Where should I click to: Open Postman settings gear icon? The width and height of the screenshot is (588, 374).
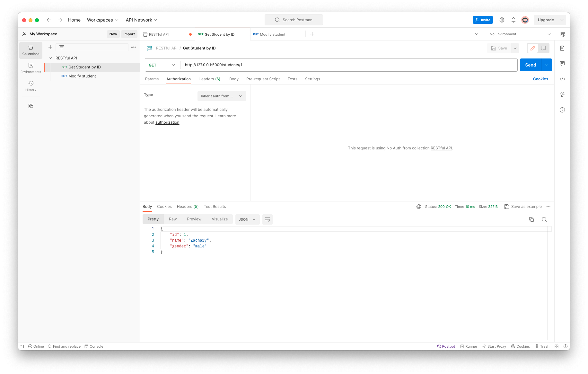coord(502,20)
